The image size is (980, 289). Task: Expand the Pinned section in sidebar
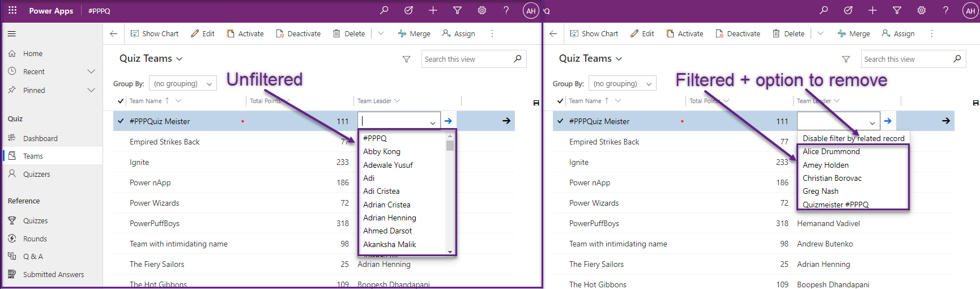pos(91,90)
